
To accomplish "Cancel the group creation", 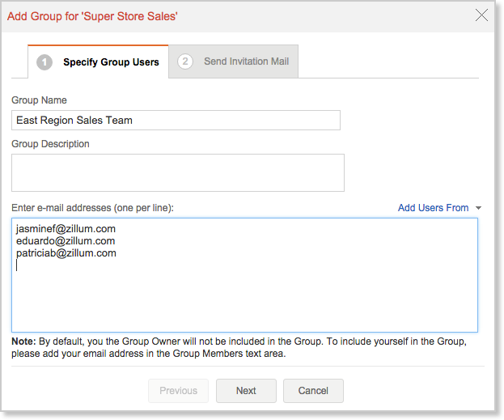I will tap(313, 391).
